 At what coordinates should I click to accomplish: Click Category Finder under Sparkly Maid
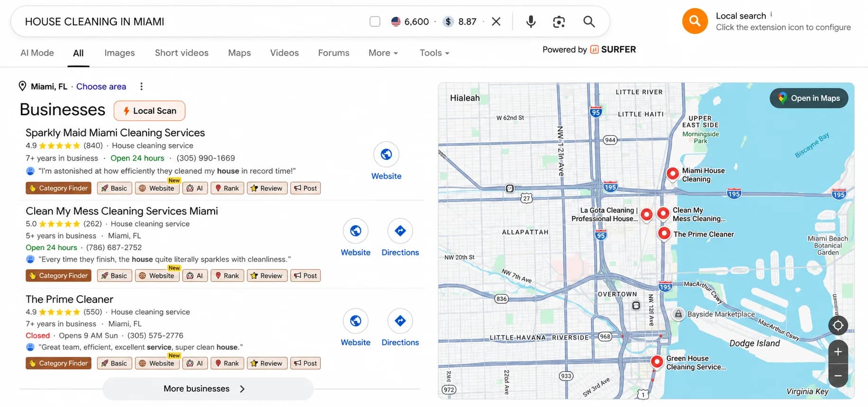pos(58,188)
